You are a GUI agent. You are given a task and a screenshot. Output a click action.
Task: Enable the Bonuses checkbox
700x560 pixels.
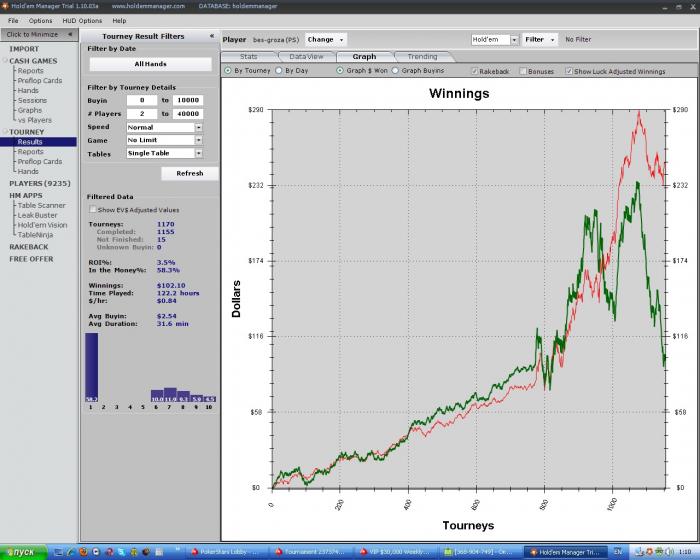tap(523, 72)
